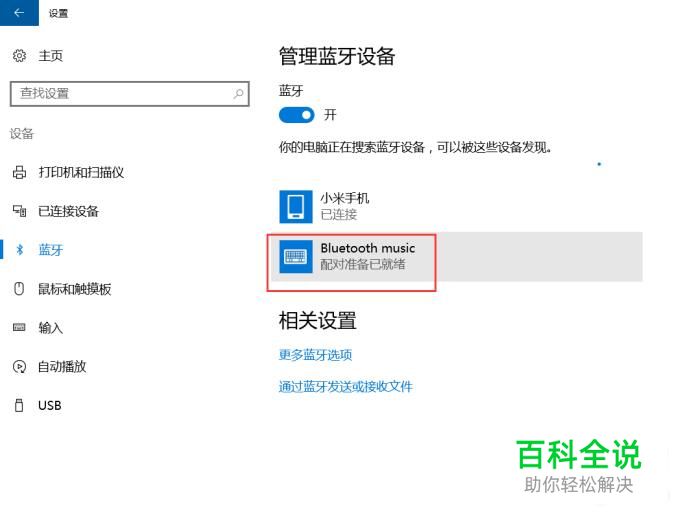Select the Bluetooth music device name
Image resolution: width=692 pixels, height=529 pixels.
[x=368, y=248]
